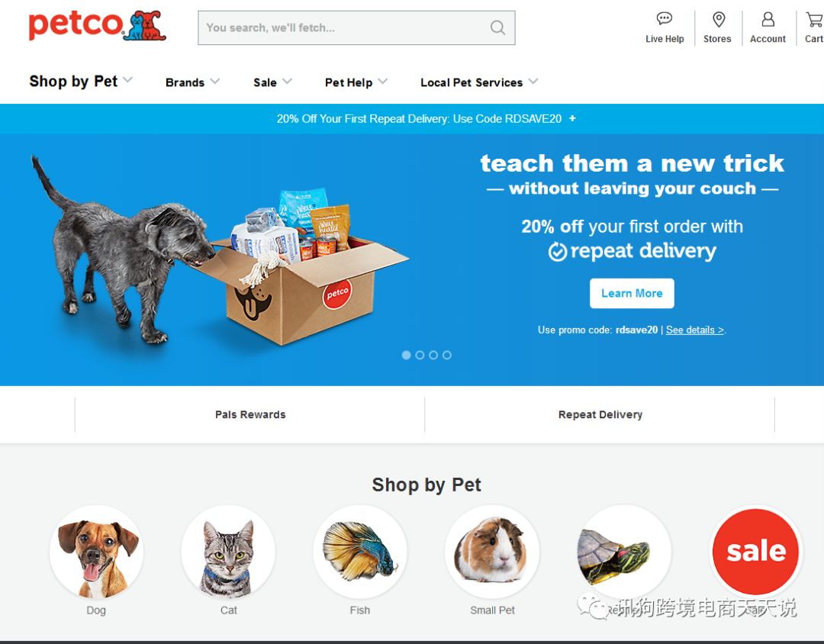Screen dimensions: 824x644
Task: Click the Stores location pin icon
Action: (719, 19)
